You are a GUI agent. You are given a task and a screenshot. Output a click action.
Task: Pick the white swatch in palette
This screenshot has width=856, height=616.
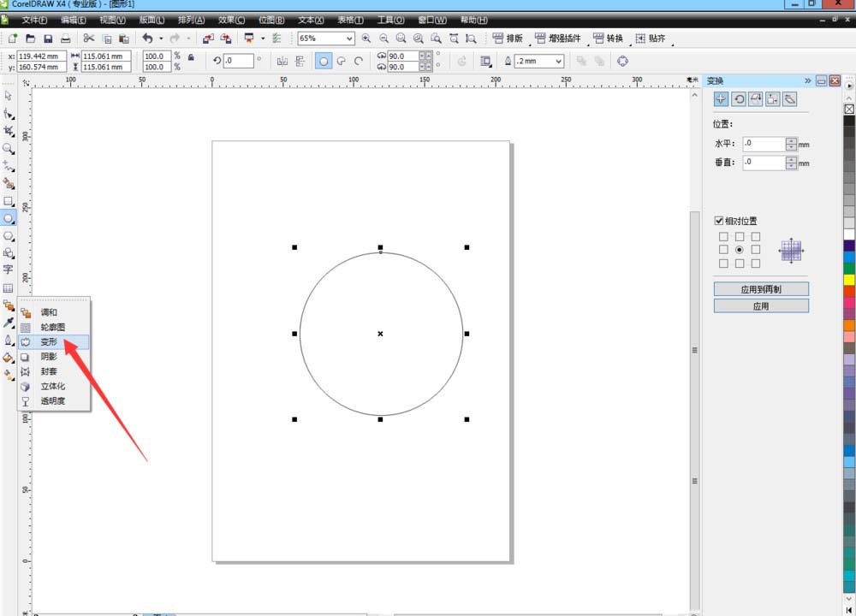pyautogui.click(x=849, y=234)
